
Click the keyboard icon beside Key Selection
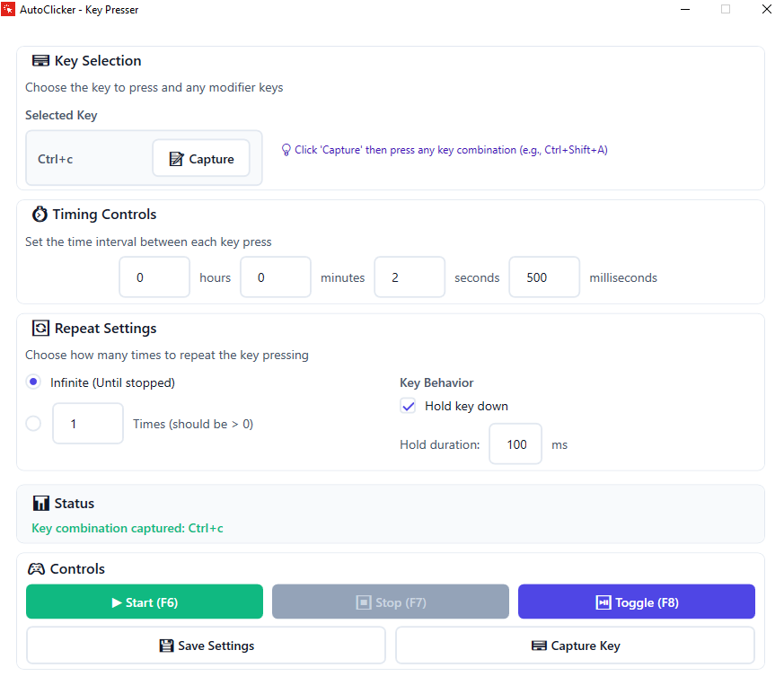40,60
